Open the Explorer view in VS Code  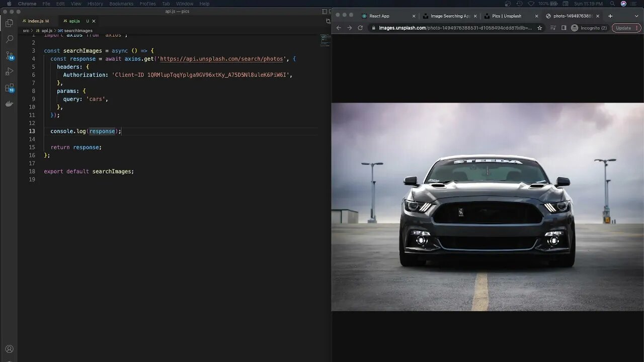(9, 23)
